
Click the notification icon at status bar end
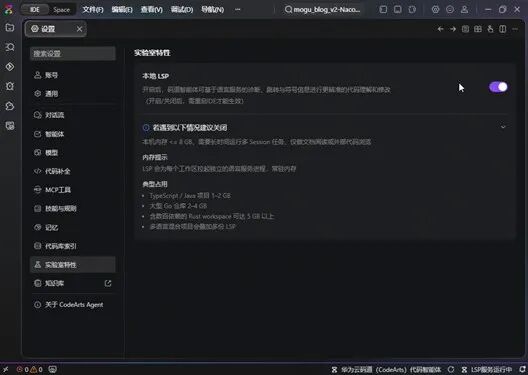(523, 370)
